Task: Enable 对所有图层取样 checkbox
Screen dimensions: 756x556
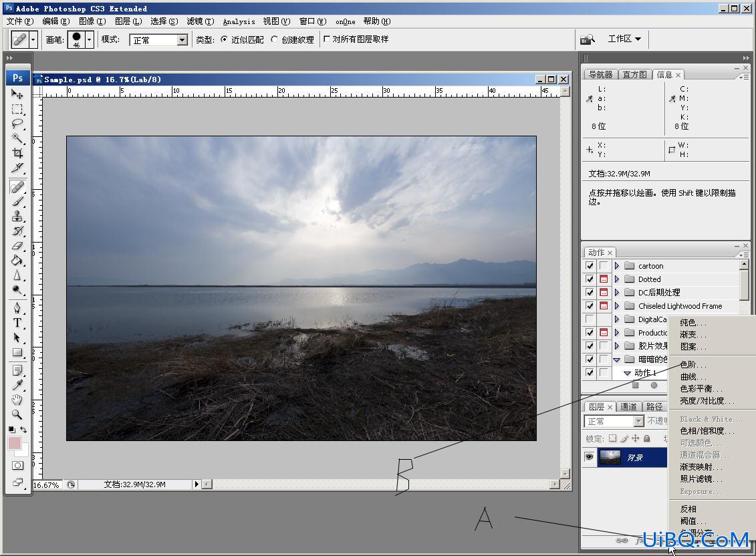Action: pos(327,39)
